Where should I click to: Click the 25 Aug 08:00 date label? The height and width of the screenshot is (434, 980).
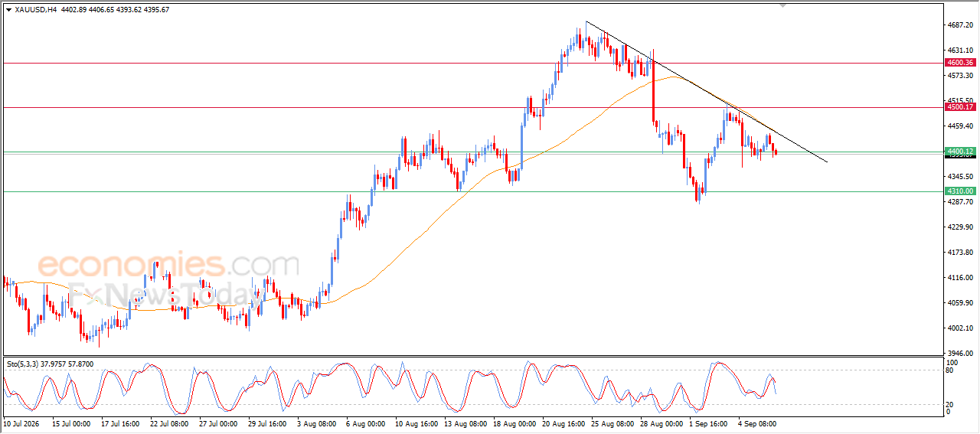point(612,423)
